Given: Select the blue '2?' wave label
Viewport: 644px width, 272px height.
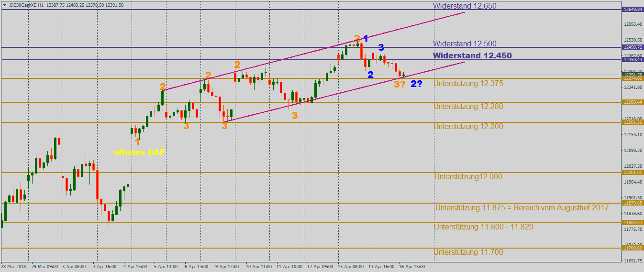Looking at the screenshot, I should [x=416, y=84].
